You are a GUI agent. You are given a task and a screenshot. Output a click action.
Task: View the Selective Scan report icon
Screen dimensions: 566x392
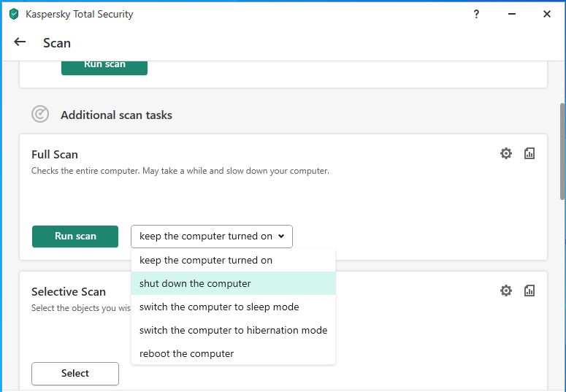(x=529, y=291)
